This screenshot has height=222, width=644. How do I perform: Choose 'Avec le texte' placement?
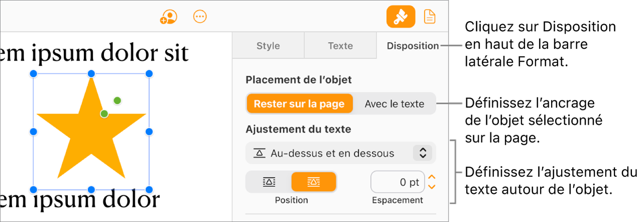pyautogui.click(x=394, y=104)
